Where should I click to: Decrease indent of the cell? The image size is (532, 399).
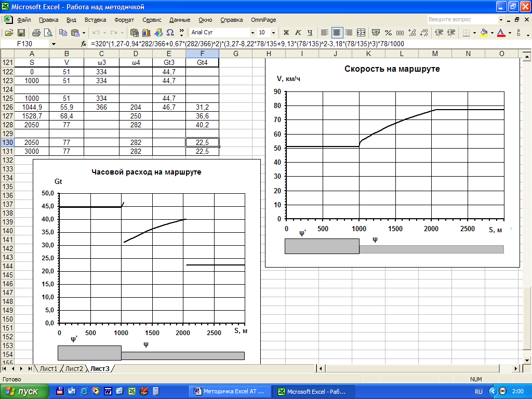439,33
